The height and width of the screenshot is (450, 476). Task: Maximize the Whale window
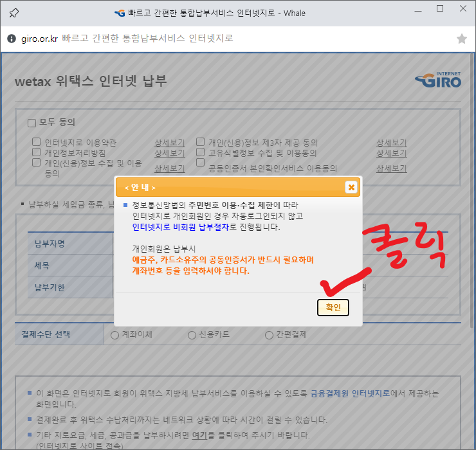click(440, 9)
